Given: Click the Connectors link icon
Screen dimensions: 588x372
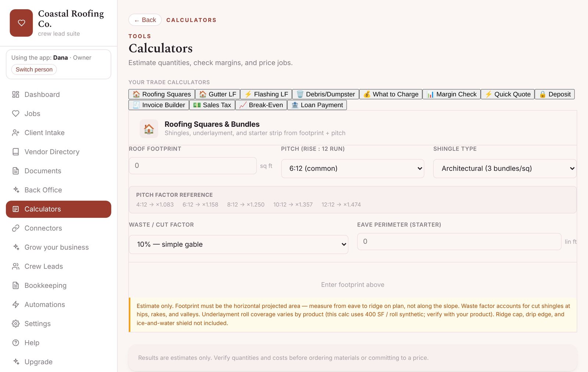Looking at the screenshot, I should (x=15, y=228).
